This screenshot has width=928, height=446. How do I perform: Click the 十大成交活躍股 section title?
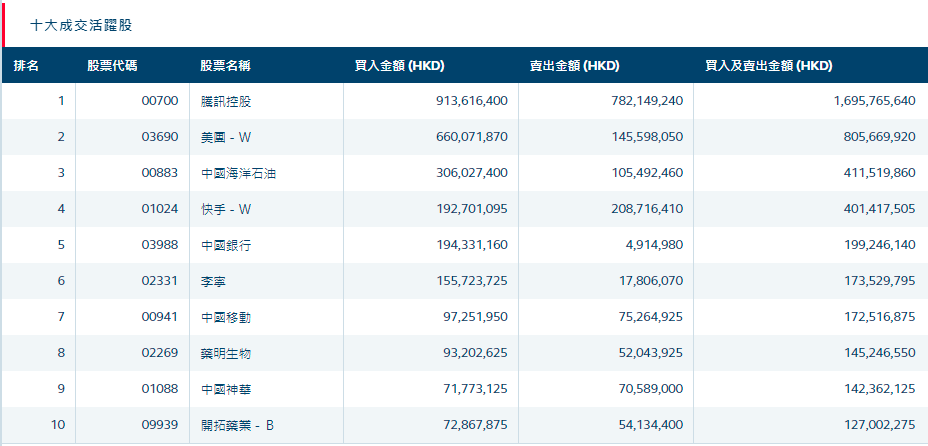pos(81,25)
